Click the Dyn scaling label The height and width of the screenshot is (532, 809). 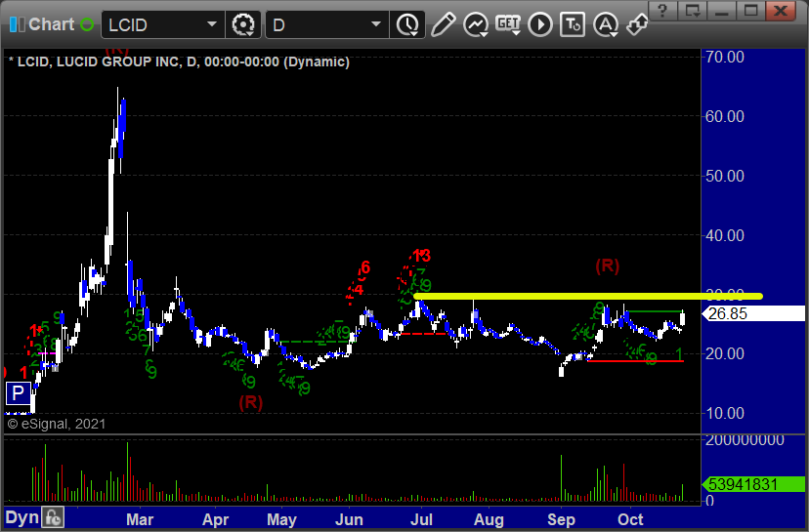pos(22,518)
